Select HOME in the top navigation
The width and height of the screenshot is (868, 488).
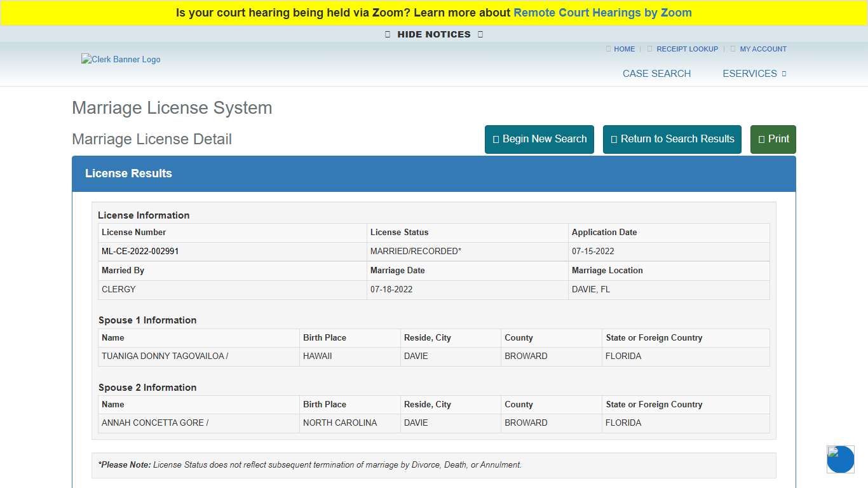(x=624, y=49)
